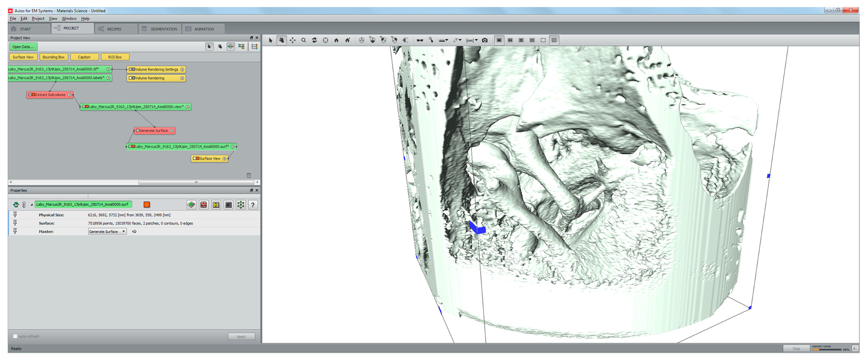Click the Seek crosshair tool
The image size is (868, 361).
pyautogui.click(x=325, y=40)
